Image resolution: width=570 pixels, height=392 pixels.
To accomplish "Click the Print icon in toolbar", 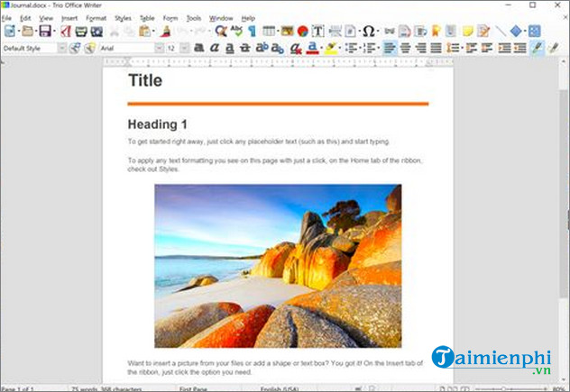I will pos(81,32).
